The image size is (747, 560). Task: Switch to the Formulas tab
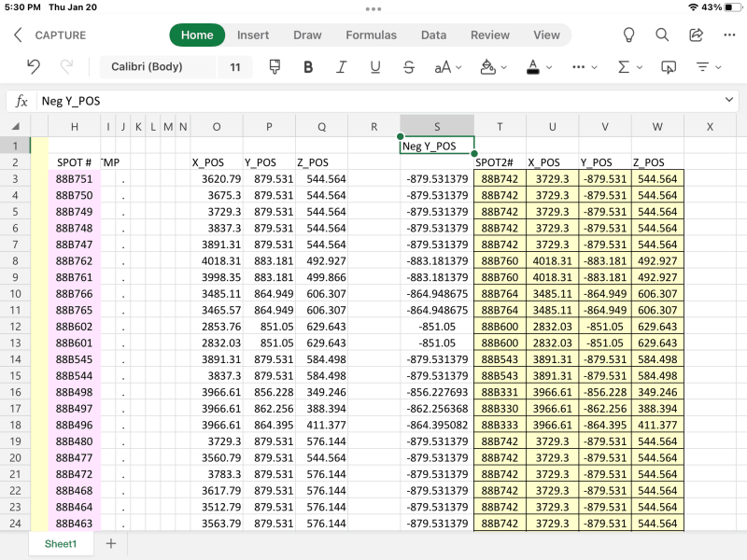pos(371,35)
